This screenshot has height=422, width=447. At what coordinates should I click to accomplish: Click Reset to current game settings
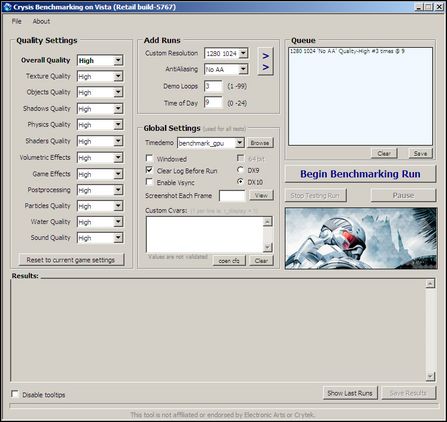click(71, 260)
